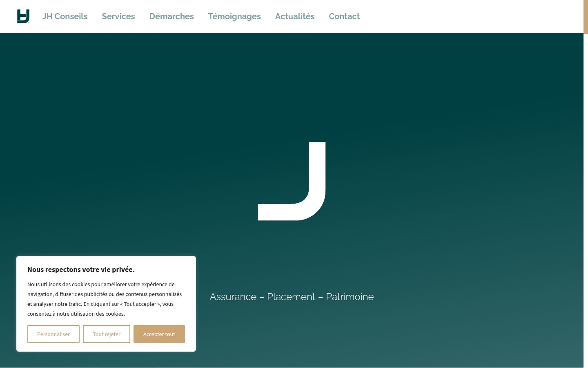Screen dimensions: 588x368
Task: View the Témoignages page
Action: pos(234,16)
